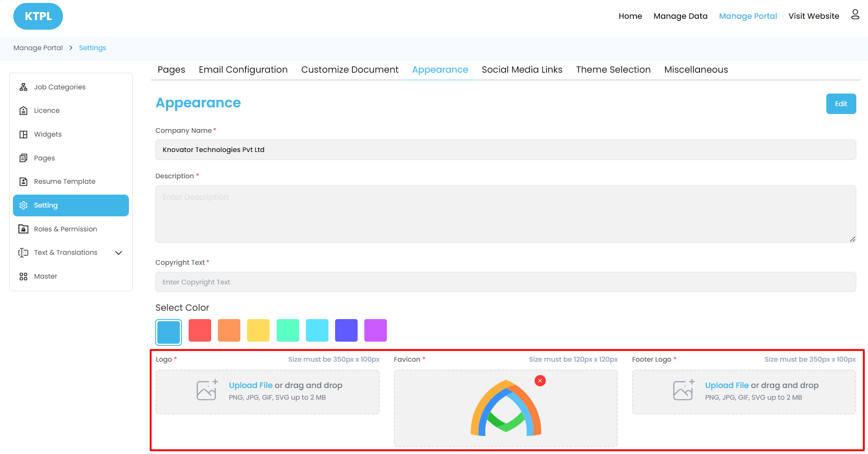This screenshot has height=454, width=868.
Task: Choose the purple color swatch
Action: click(x=376, y=330)
